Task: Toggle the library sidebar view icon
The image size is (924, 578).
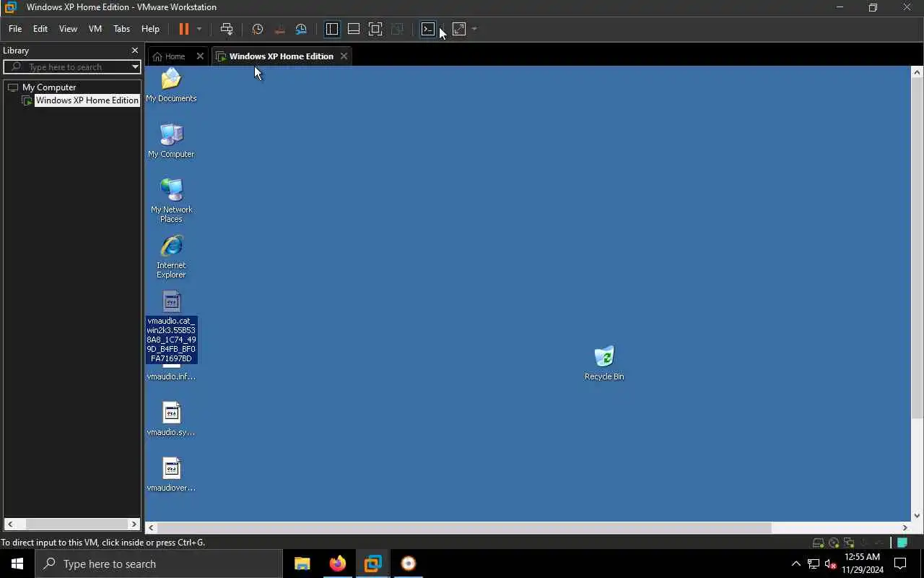Action: [x=332, y=29]
